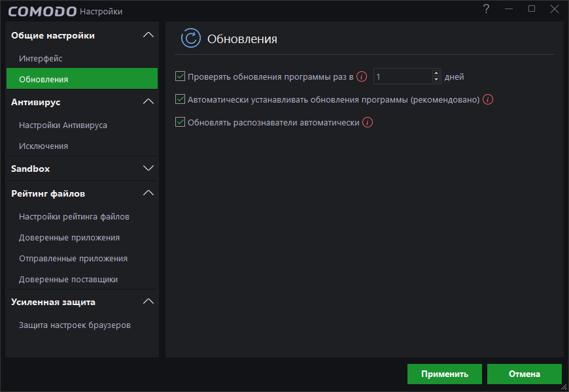The image size is (569, 392).
Task: Click the COMODO logo in the title bar
Action: click(x=41, y=10)
